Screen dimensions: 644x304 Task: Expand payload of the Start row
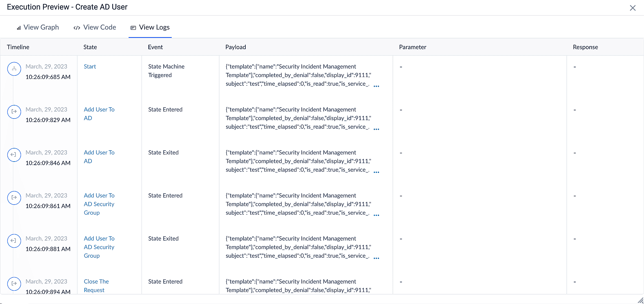(x=376, y=86)
